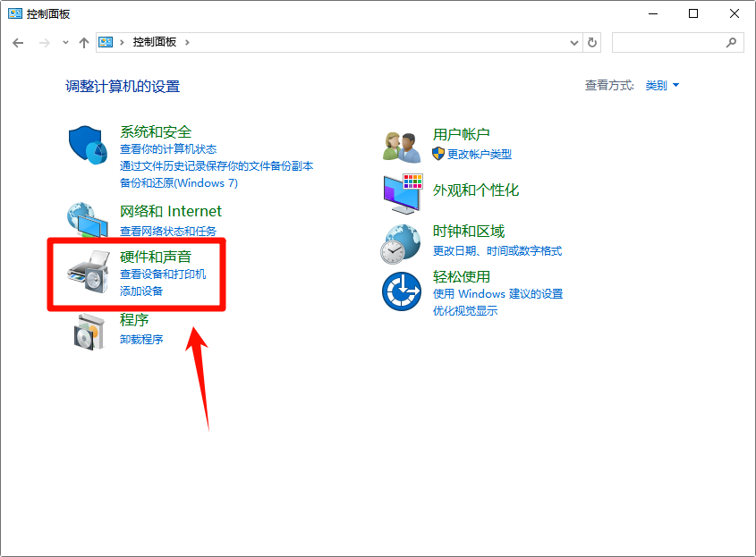The height and width of the screenshot is (557, 756).
Task: Click the 更改帐户类型 link
Action: tap(480, 154)
